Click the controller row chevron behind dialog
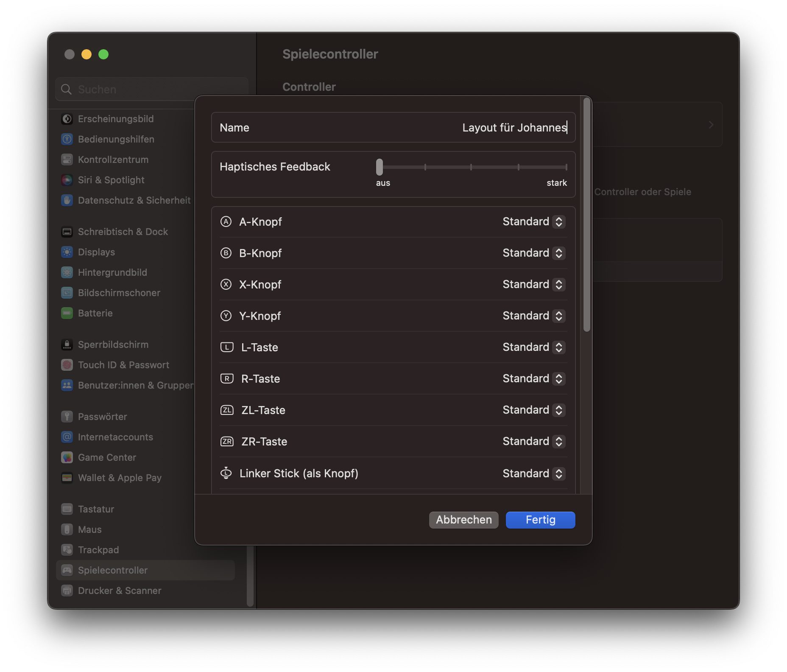 [x=711, y=125]
